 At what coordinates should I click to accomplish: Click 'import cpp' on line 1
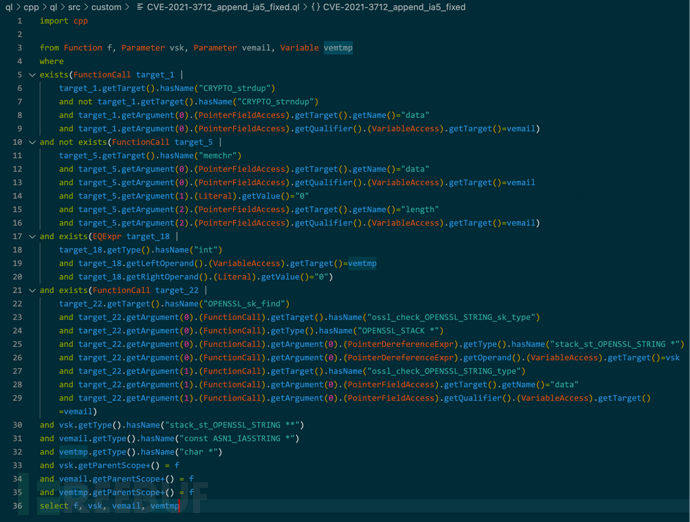click(x=64, y=21)
